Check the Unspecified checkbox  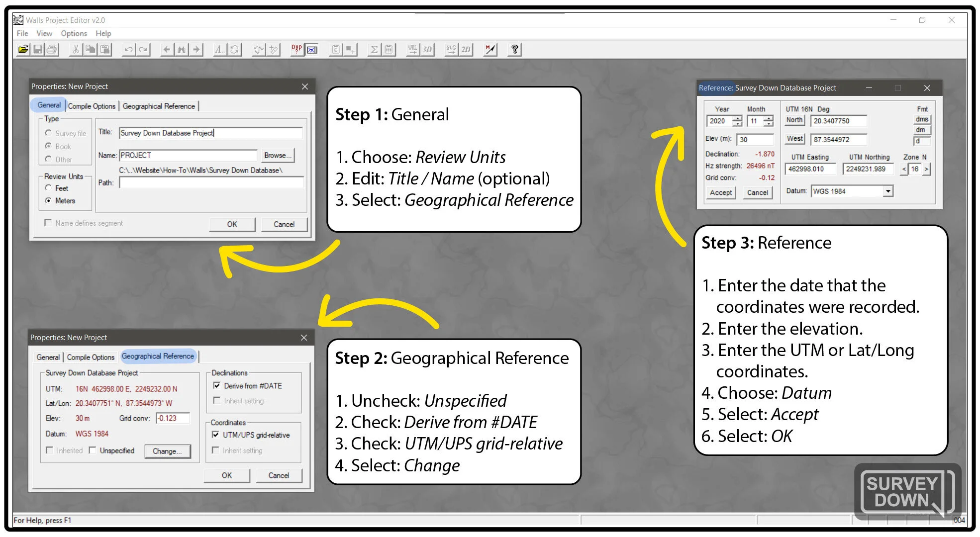[93, 450]
